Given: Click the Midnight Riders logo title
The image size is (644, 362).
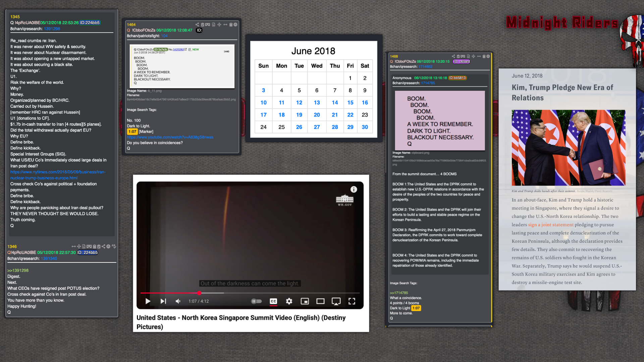Looking at the screenshot, I should tap(562, 22).
